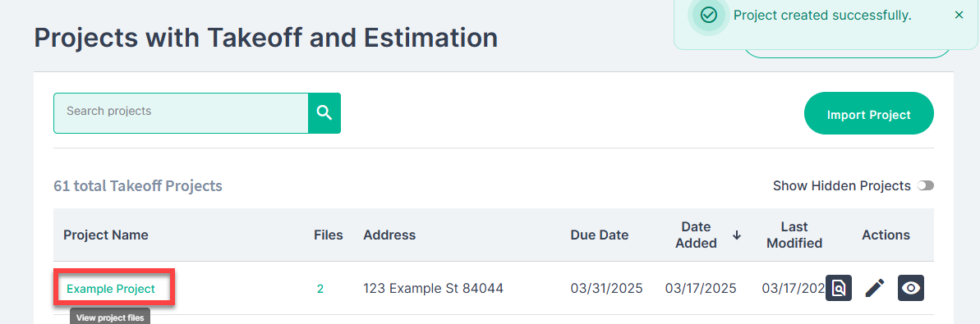Open the Example Project link
The width and height of the screenshot is (980, 324).
tap(111, 289)
